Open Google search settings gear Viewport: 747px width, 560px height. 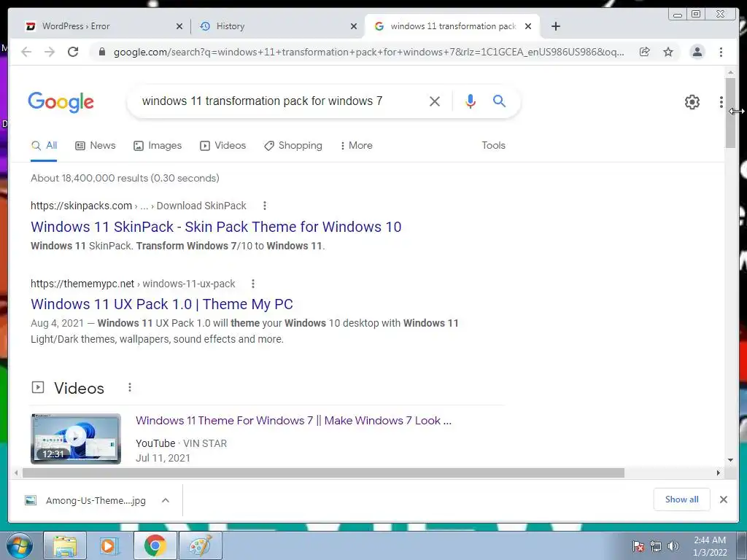[692, 101]
